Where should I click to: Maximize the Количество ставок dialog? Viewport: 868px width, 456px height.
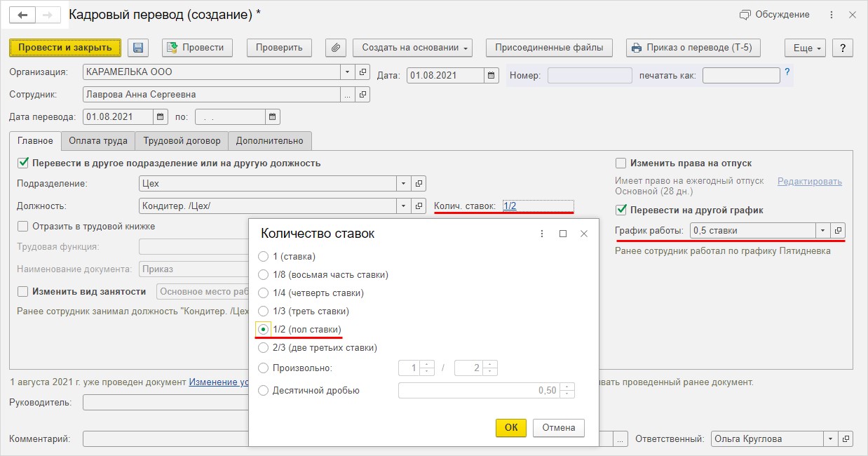pos(563,234)
